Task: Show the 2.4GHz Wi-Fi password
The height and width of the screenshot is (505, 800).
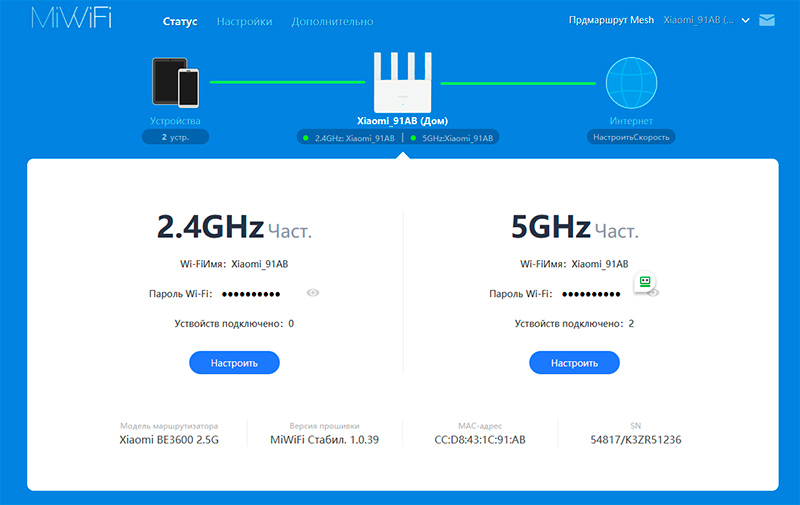Action: coord(313,293)
